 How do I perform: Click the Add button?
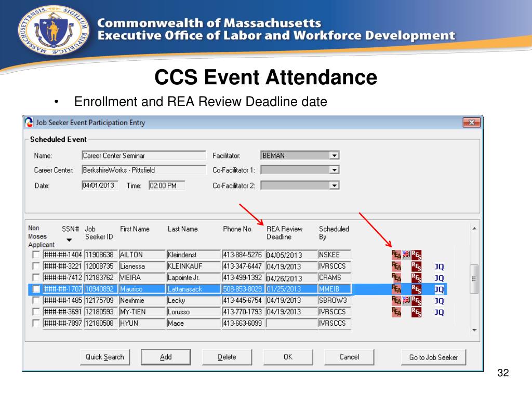tap(166, 357)
